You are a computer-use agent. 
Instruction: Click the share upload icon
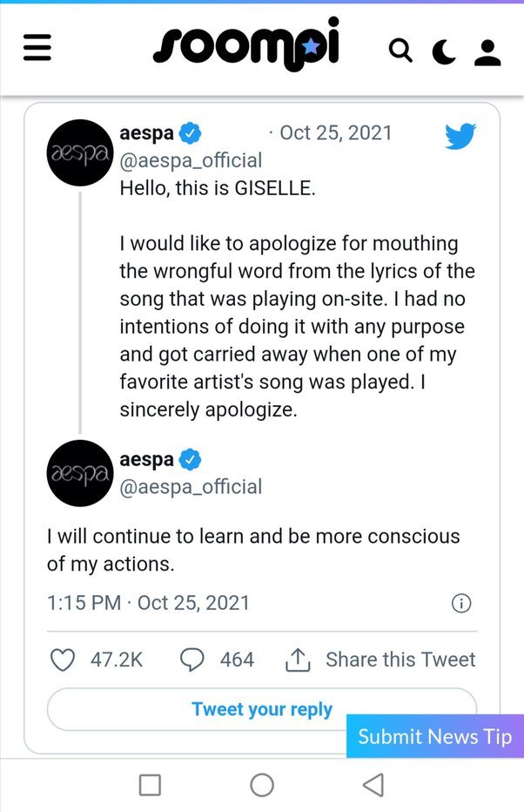point(298,660)
